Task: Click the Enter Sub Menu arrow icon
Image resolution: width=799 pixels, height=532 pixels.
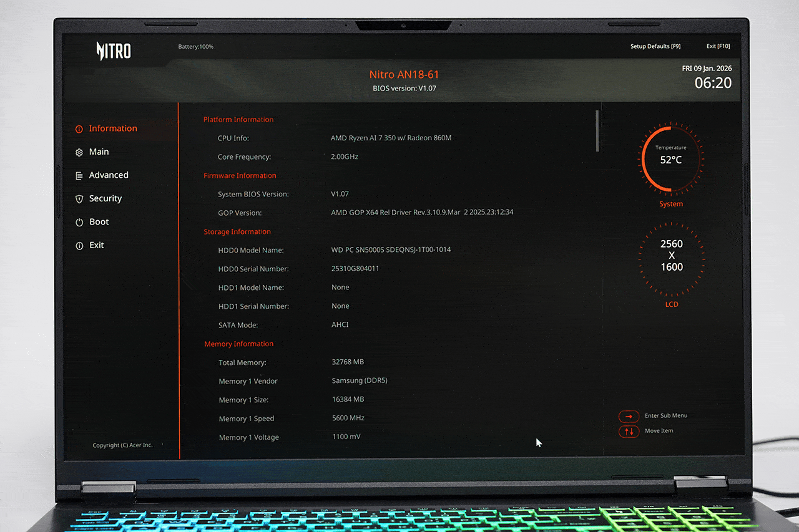Action: [629, 416]
